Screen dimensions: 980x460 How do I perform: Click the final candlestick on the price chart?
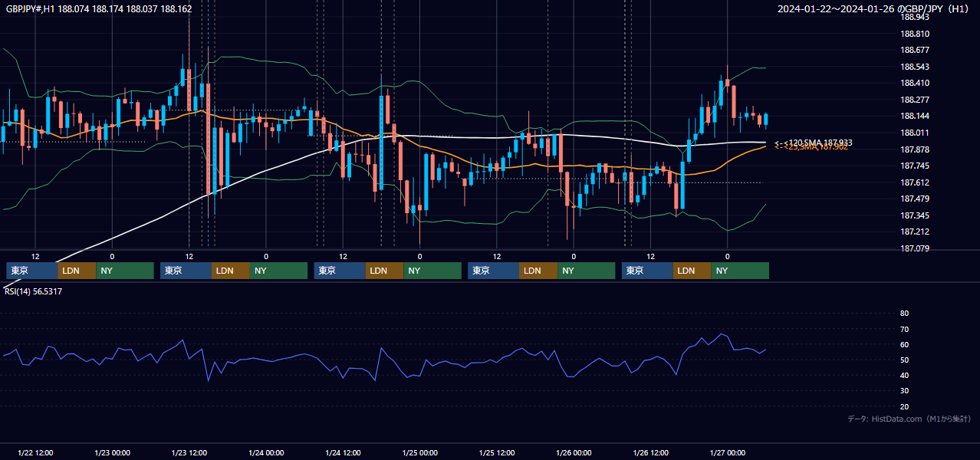[766, 120]
